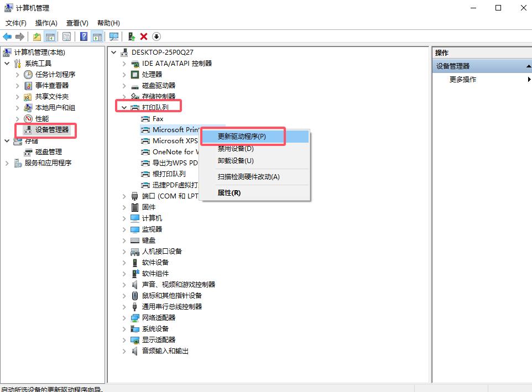Click the Properties sheet toolbar icon
532x392 pixels.
[66, 36]
